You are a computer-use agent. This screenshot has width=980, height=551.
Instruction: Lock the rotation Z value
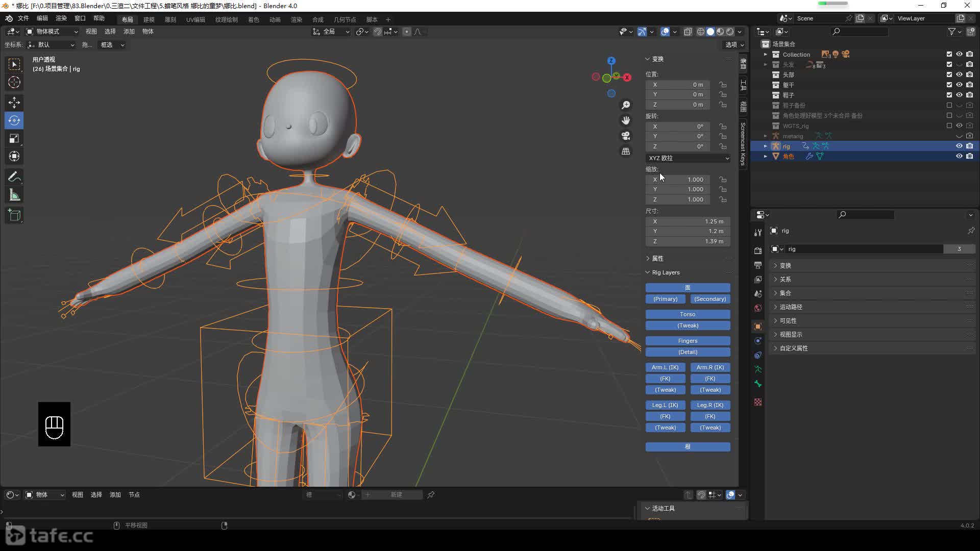pos(723,146)
